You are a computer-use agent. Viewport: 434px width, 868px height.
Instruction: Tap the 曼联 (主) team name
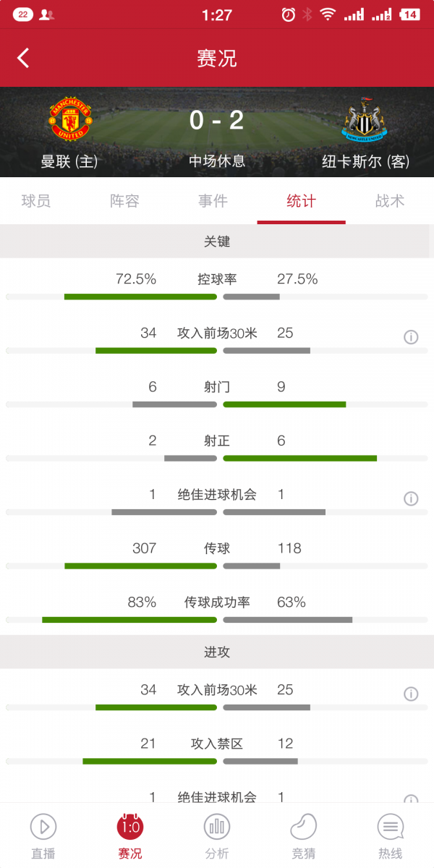click(69, 161)
